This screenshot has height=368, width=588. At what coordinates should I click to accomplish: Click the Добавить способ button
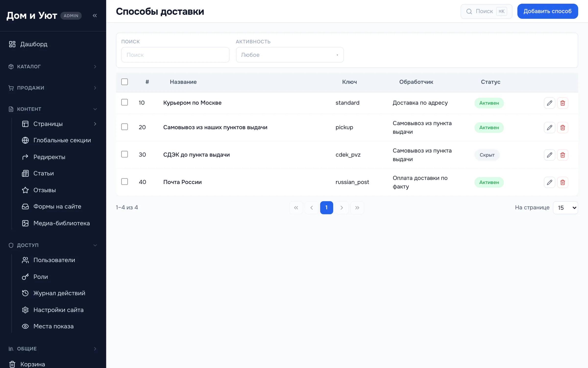tap(548, 11)
